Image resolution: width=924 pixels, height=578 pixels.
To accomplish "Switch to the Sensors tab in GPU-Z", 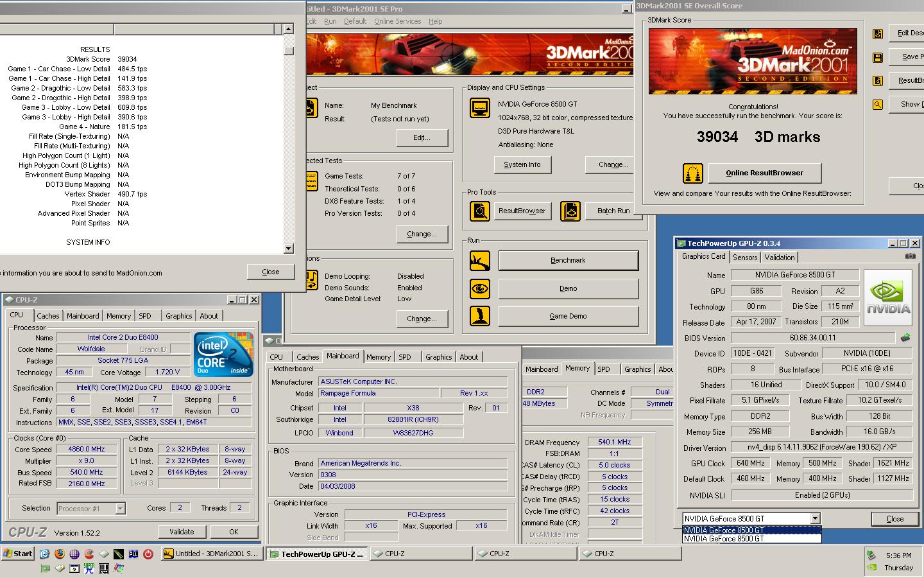I will tap(745, 257).
